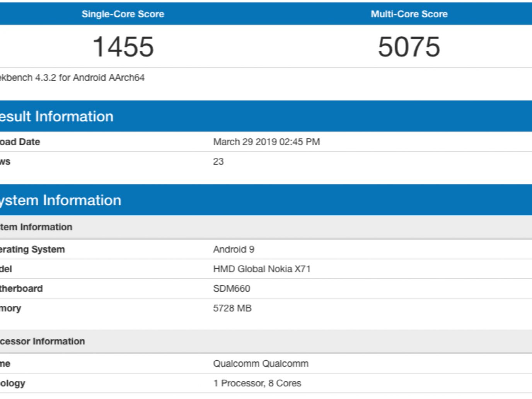Click the Single-Core Score column header
Screen dimensions: 532x399
click(123, 14)
